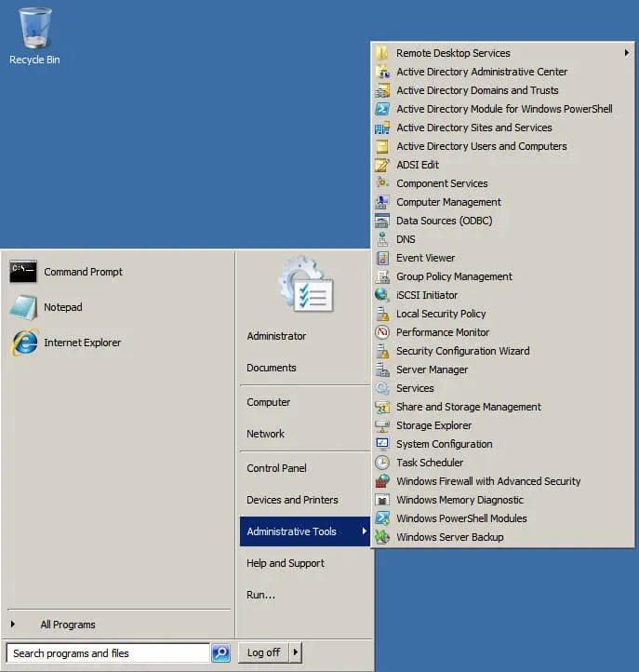Screen dimensions: 639x672
Task: Click the Log off button
Action: [264, 652]
